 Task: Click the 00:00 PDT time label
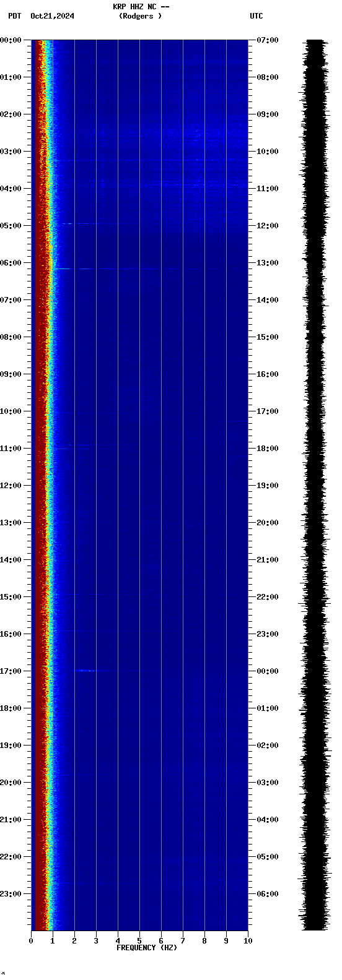(x=11, y=40)
